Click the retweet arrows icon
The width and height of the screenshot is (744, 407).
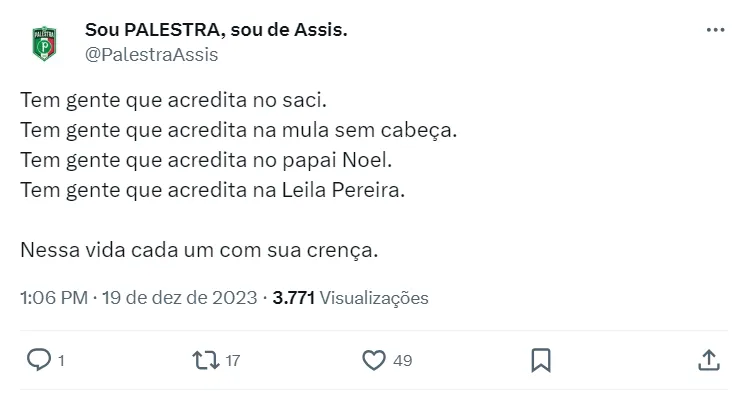[205, 359]
